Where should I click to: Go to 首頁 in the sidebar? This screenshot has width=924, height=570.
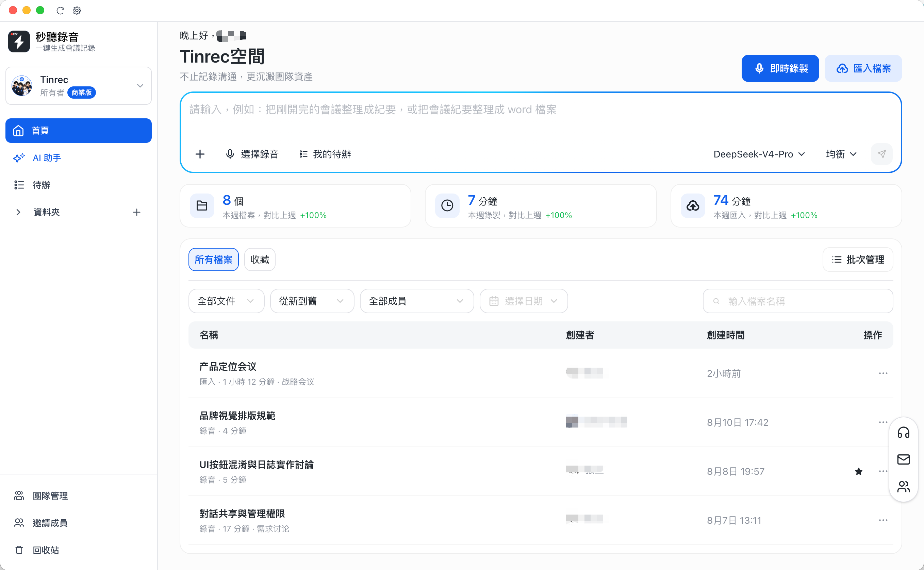[x=78, y=131]
